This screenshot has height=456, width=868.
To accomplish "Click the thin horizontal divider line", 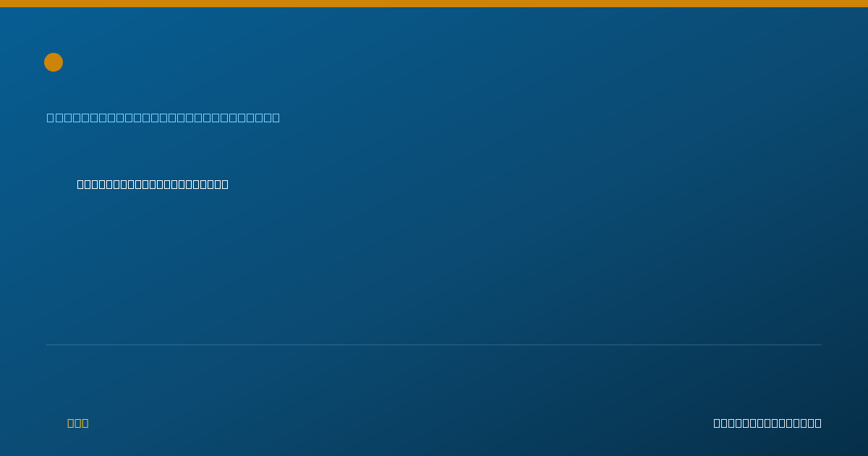I will point(434,345).
